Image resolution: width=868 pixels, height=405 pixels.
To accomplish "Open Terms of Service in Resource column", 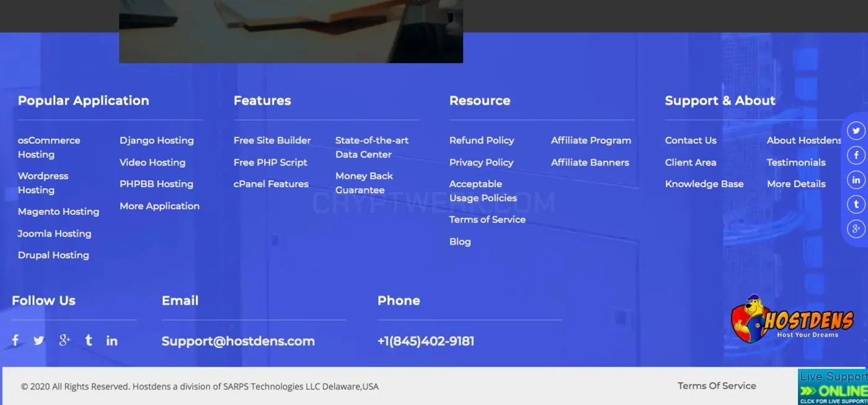I will (x=487, y=220).
